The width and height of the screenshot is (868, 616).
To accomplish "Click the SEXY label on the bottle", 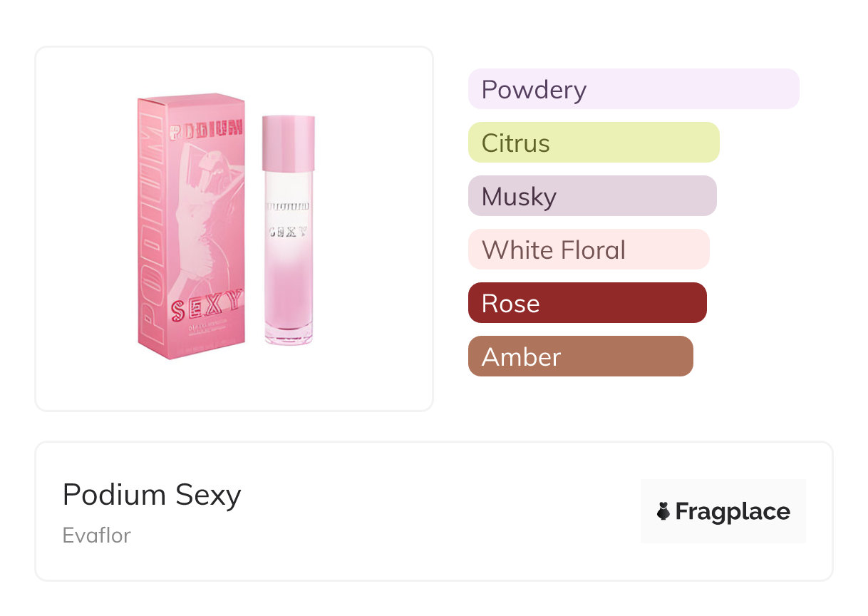I will (288, 231).
